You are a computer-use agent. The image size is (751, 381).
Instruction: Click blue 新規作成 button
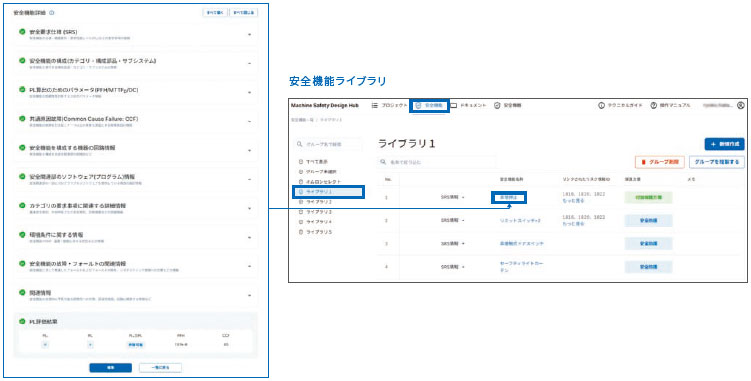724,144
